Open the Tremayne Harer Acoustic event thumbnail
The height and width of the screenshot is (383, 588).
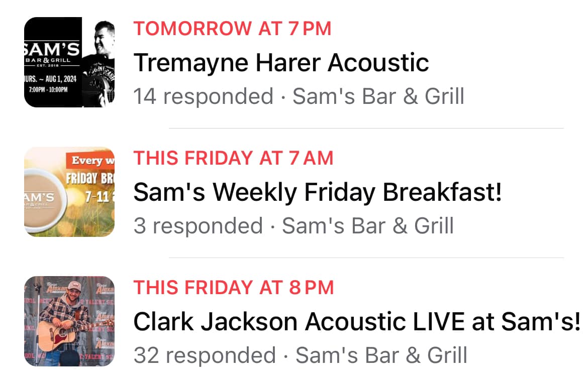tap(69, 62)
